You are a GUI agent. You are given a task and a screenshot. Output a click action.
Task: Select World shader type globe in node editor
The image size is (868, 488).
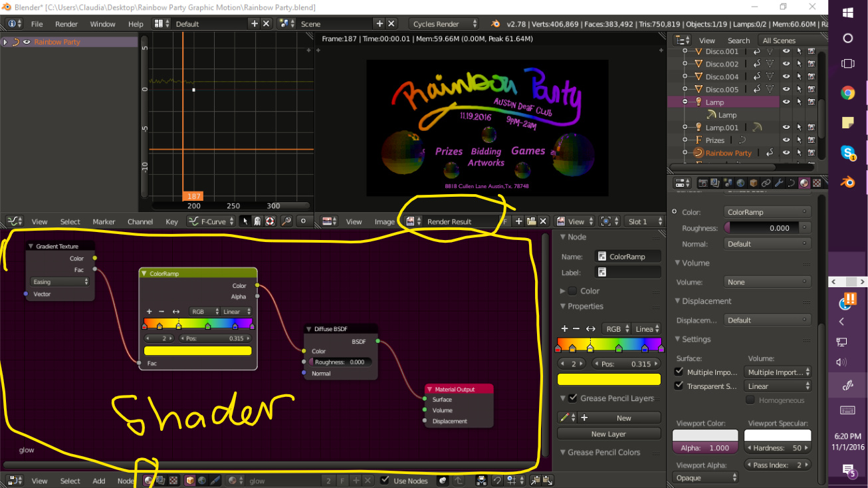point(202,481)
